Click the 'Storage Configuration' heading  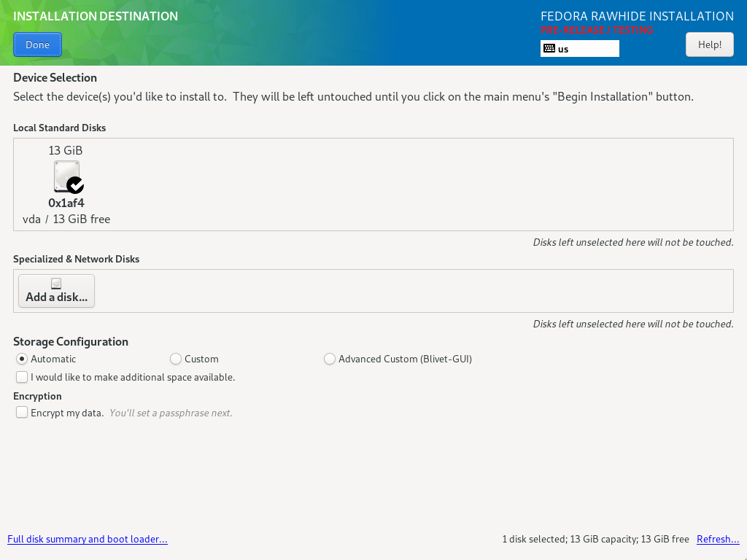71,341
